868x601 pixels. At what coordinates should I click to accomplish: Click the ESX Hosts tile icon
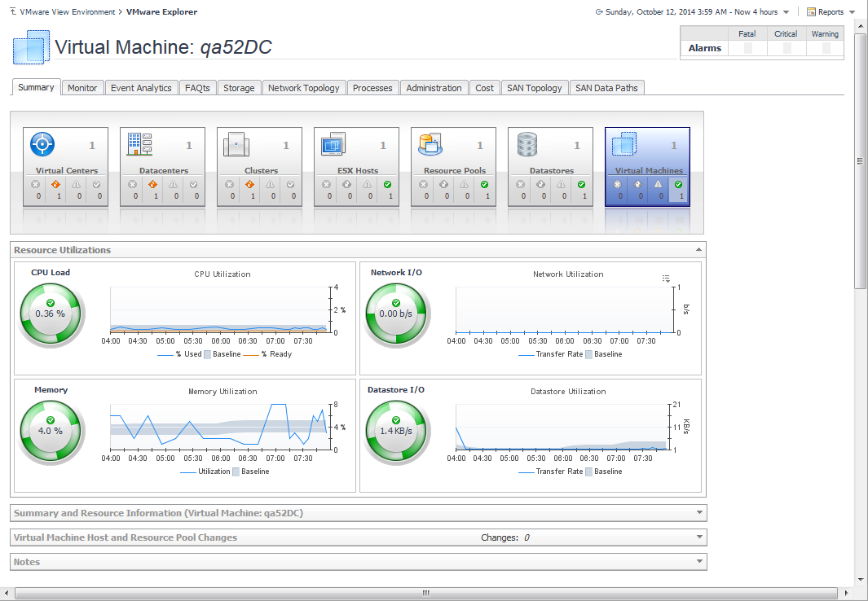pyautogui.click(x=333, y=145)
